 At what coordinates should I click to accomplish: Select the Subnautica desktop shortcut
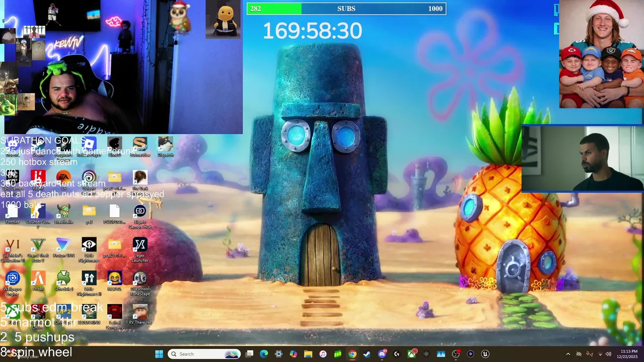140,147
